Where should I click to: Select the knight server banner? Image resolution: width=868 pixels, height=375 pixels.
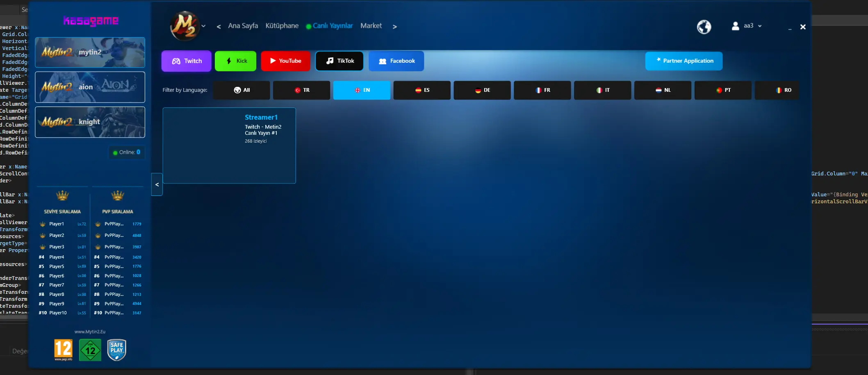click(90, 122)
